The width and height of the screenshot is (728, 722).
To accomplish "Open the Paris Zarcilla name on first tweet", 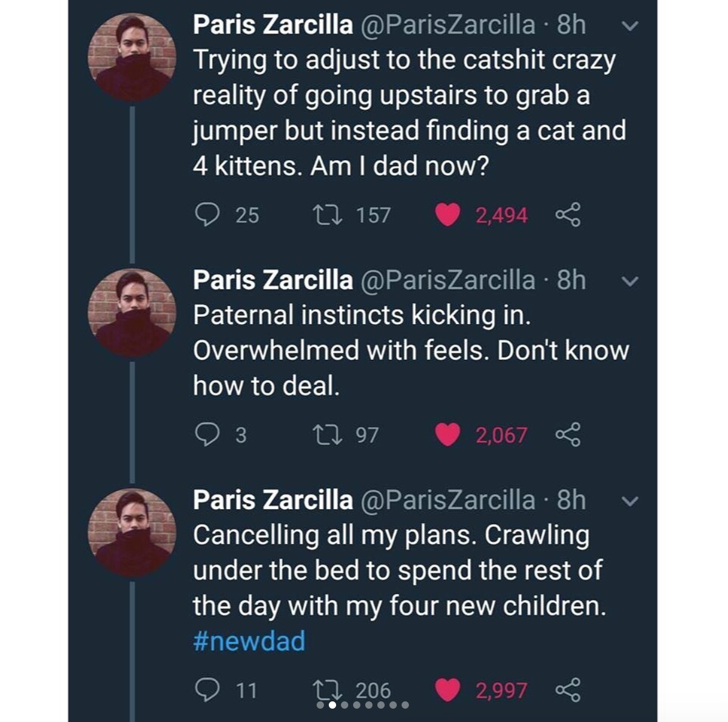I will tap(272, 25).
